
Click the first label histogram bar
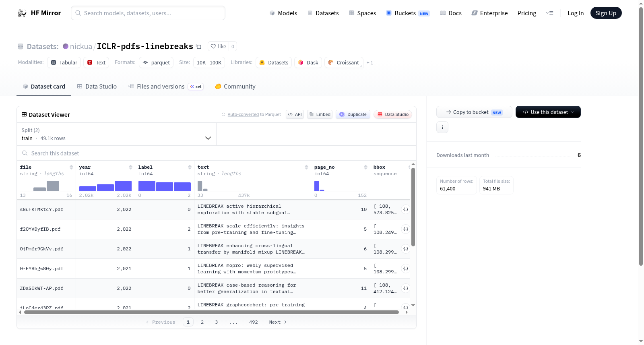[147, 186]
